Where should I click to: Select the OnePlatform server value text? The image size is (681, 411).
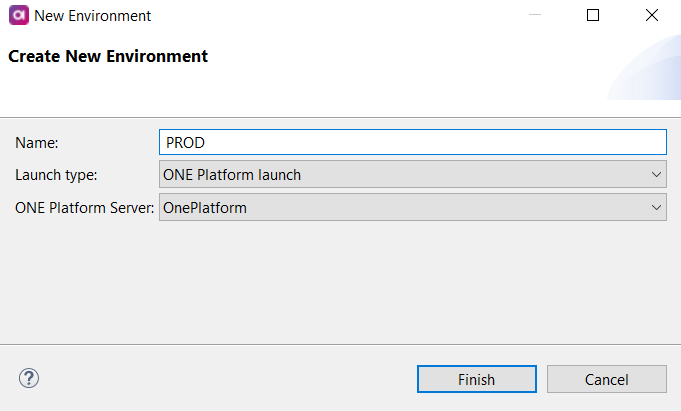point(206,208)
